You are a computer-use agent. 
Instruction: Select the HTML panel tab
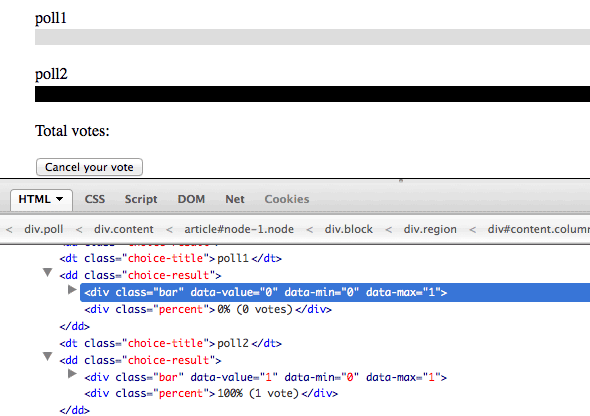41,199
